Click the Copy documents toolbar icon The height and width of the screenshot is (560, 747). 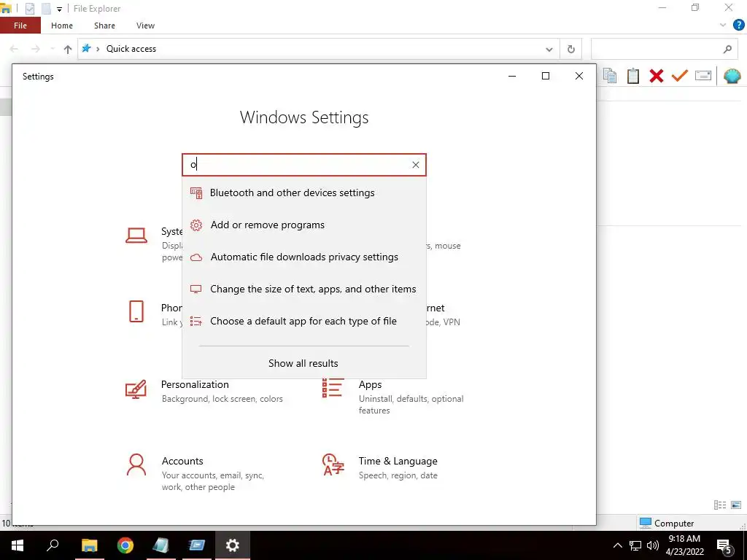(610, 76)
